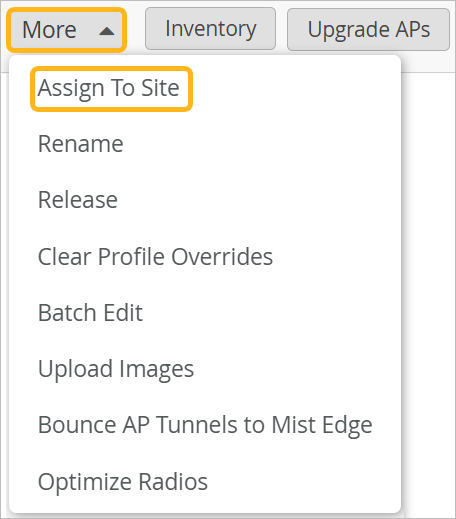Open the Inventory page
Screen dimensions: 456x519
tap(210, 29)
